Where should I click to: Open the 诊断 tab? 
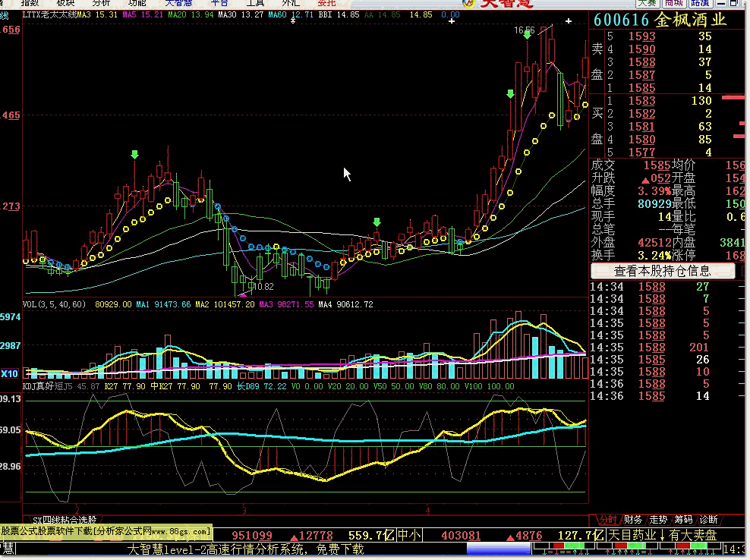click(708, 519)
